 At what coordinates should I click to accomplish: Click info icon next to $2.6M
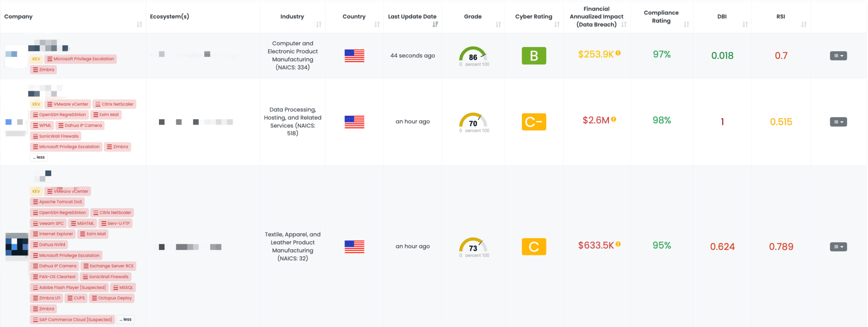pyautogui.click(x=614, y=120)
